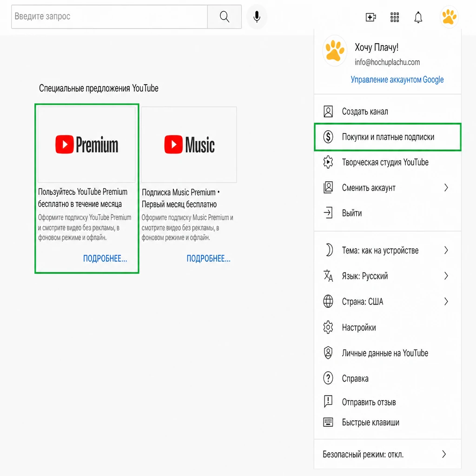Open Быстрые клавиши entry

click(388, 422)
